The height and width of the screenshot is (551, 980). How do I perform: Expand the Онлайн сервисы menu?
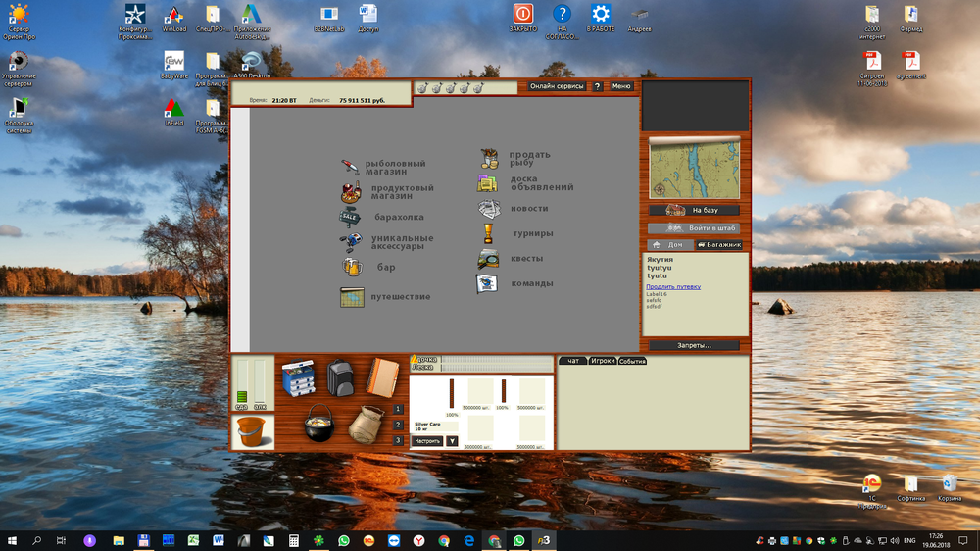(557, 86)
